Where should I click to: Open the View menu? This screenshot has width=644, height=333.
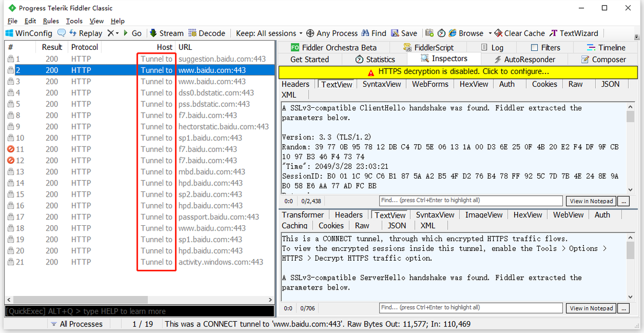coord(97,21)
